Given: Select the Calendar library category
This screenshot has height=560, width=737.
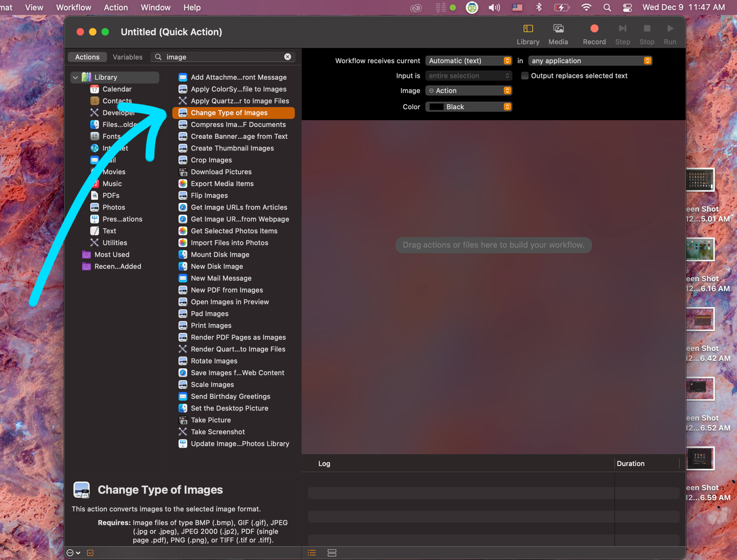Looking at the screenshot, I should (x=117, y=89).
